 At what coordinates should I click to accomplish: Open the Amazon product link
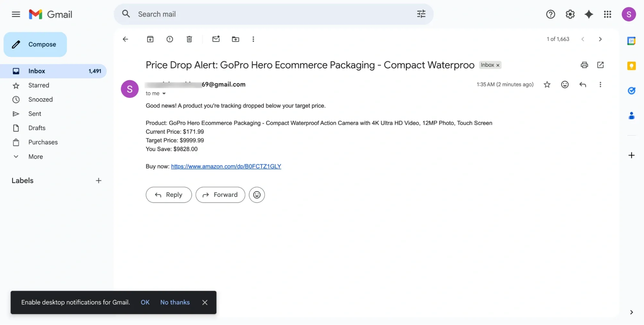[226, 166]
